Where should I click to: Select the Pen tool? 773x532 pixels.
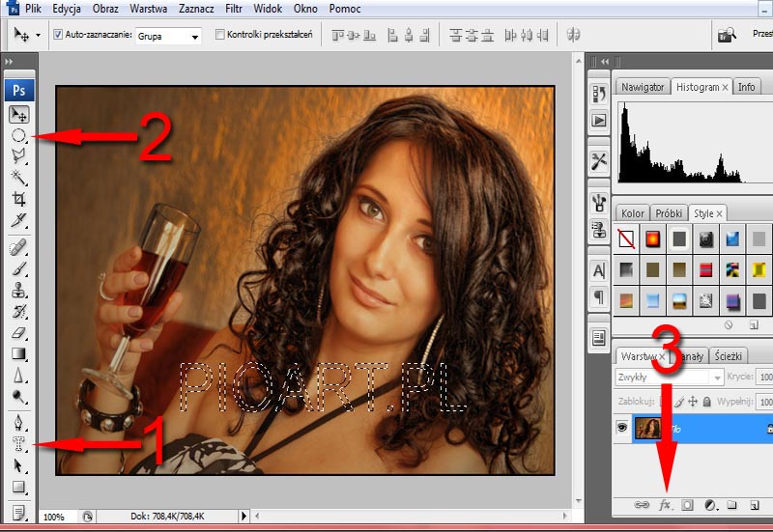tap(18, 423)
